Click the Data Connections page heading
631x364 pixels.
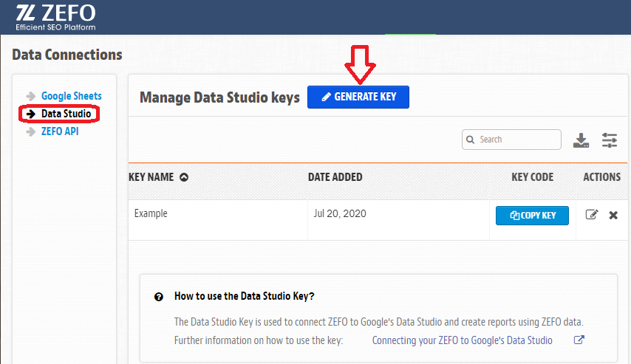[x=67, y=55]
